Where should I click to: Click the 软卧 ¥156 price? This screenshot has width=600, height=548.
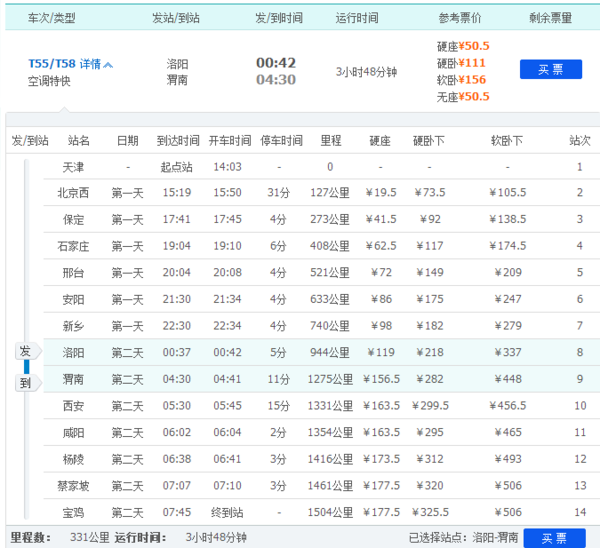click(x=472, y=80)
